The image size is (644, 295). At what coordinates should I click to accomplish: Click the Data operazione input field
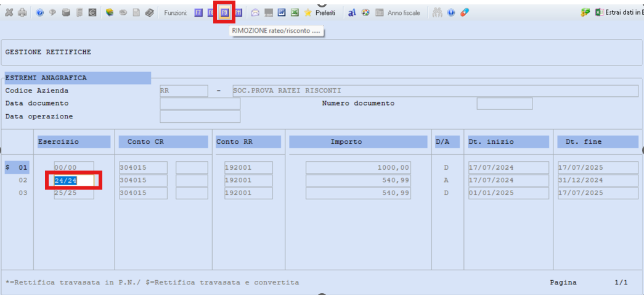tap(200, 117)
